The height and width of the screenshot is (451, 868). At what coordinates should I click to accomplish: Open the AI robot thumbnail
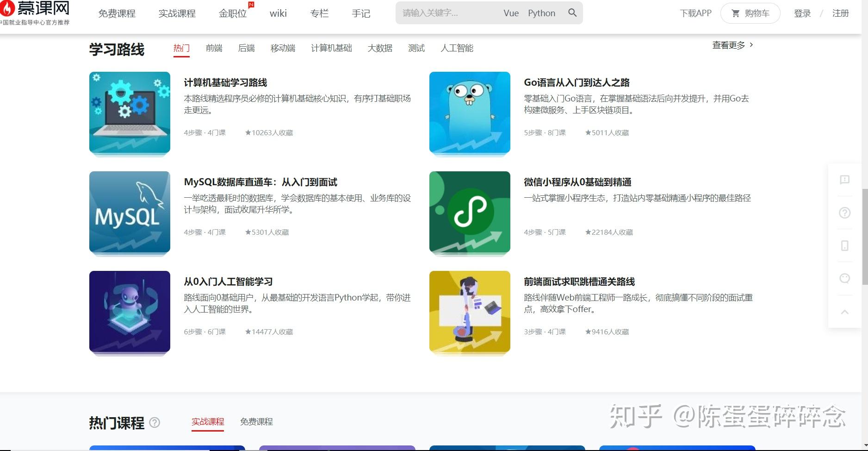(x=130, y=312)
